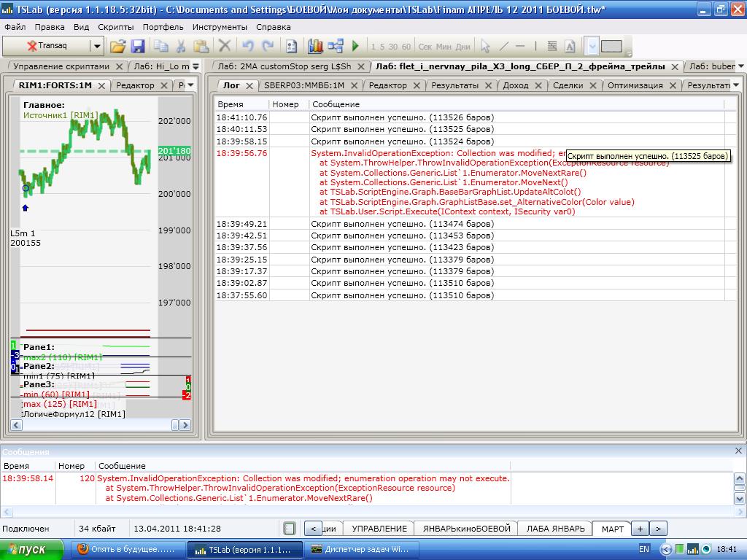Expand the right pane tab overflow list
Image resolution: width=747 pixels, height=560 pixels.
735,85
